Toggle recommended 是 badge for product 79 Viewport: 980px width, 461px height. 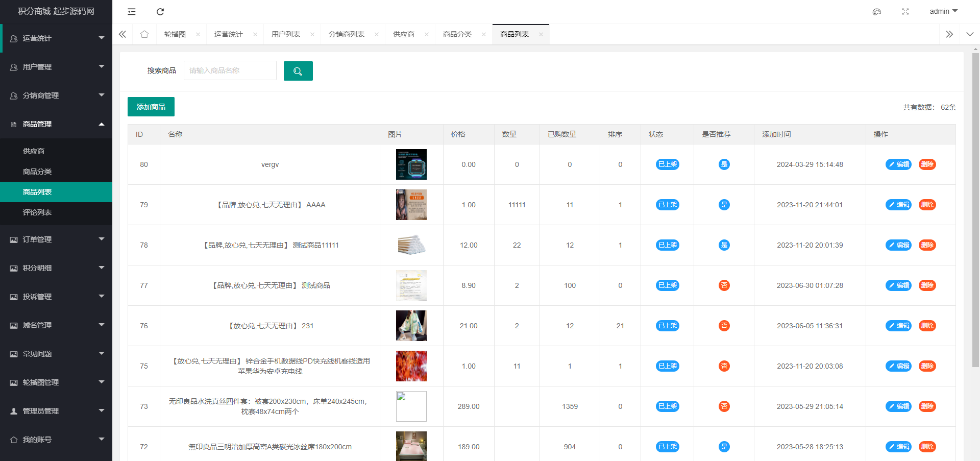[x=724, y=205]
